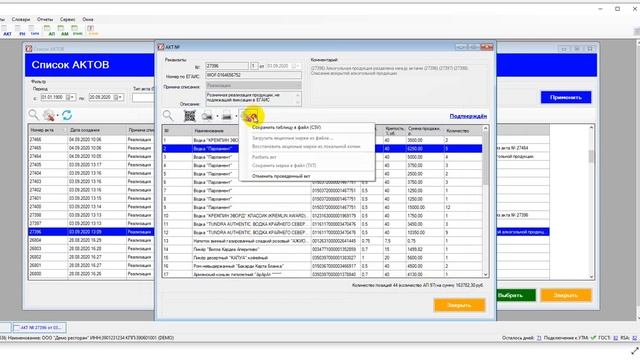Click the days-remaining number 71 link
Viewport: 640px width, 360px height.
[x=539, y=338]
